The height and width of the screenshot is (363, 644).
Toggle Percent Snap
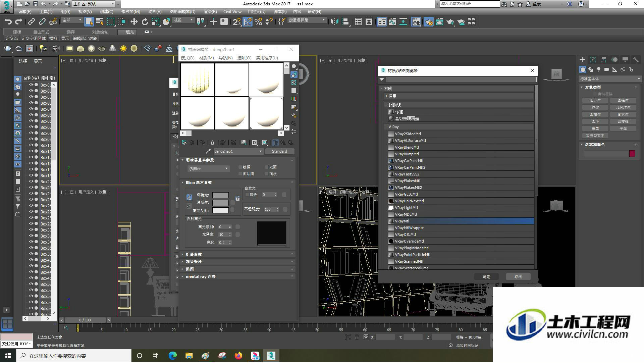coord(258,22)
